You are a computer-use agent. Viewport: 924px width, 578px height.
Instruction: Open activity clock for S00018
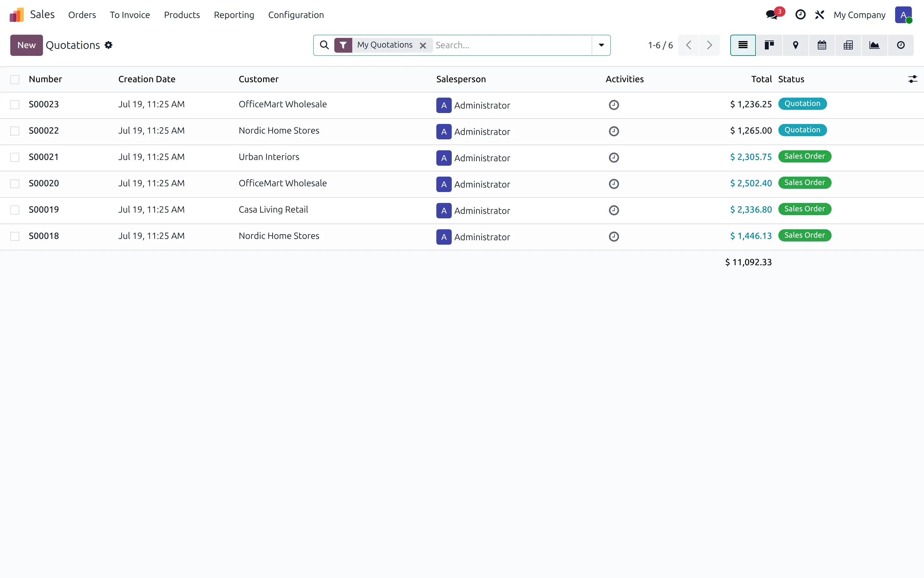tap(613, 237)
